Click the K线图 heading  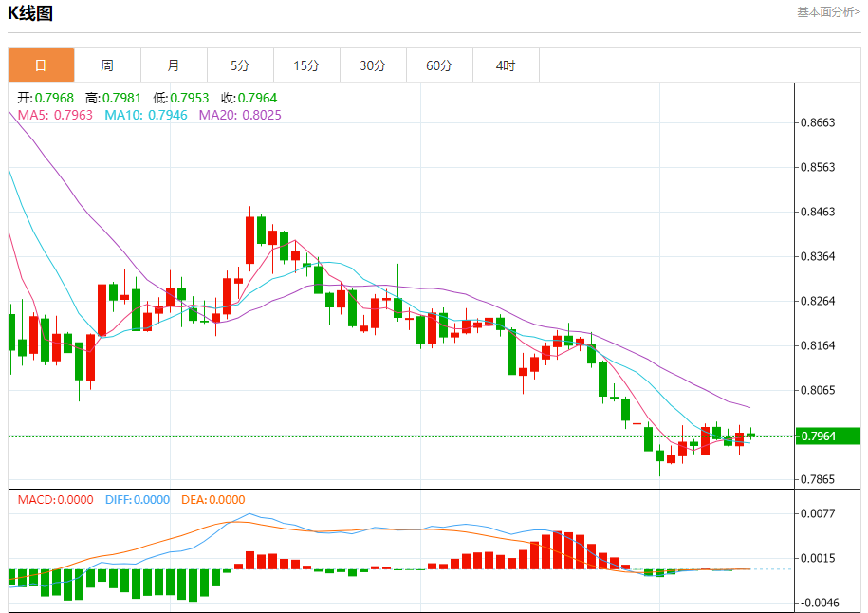[x=30, y=12]
